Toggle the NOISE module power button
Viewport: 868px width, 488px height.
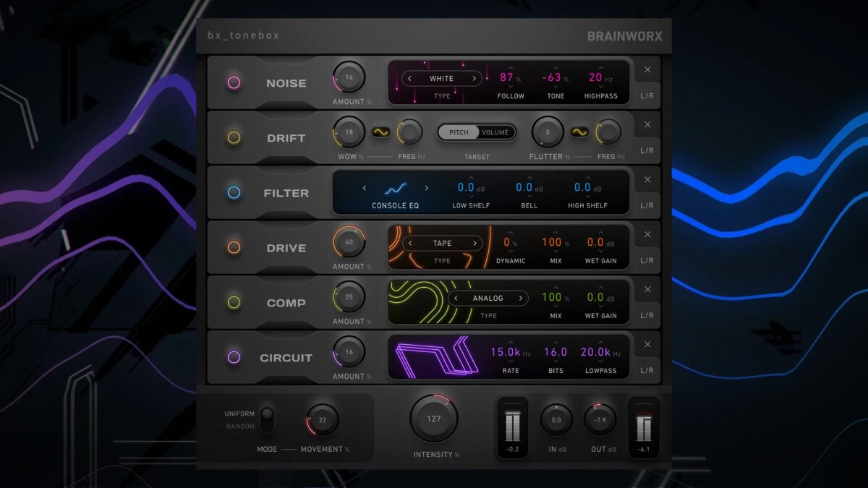pyautogui.click(x=234, y=82)
